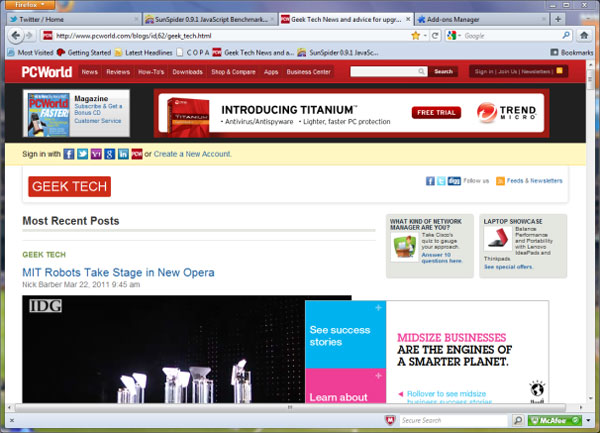Open the C O P A bookmark
Image resolution: width=600 pixels, height=433 pixels.
(x=193, y=52)
